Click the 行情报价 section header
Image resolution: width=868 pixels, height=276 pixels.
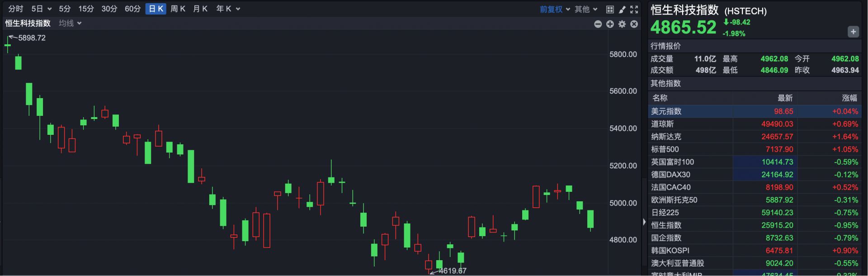pos(665,46)
